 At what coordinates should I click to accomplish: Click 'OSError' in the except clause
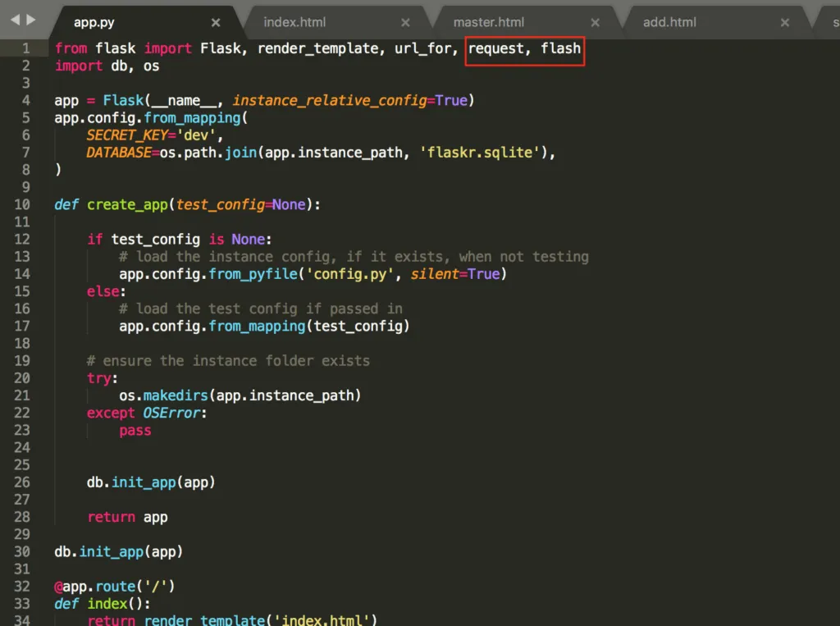pyautogui.click(x=171, y=414)
